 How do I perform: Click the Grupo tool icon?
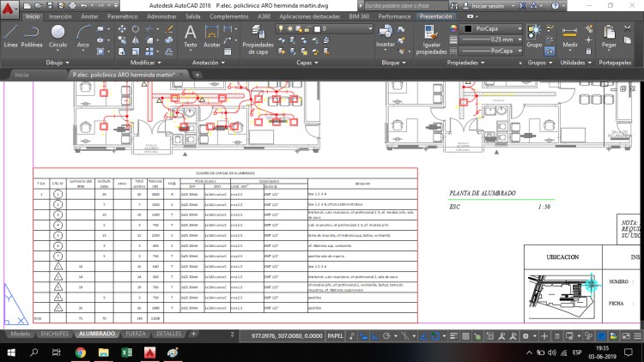click(534, 36)
